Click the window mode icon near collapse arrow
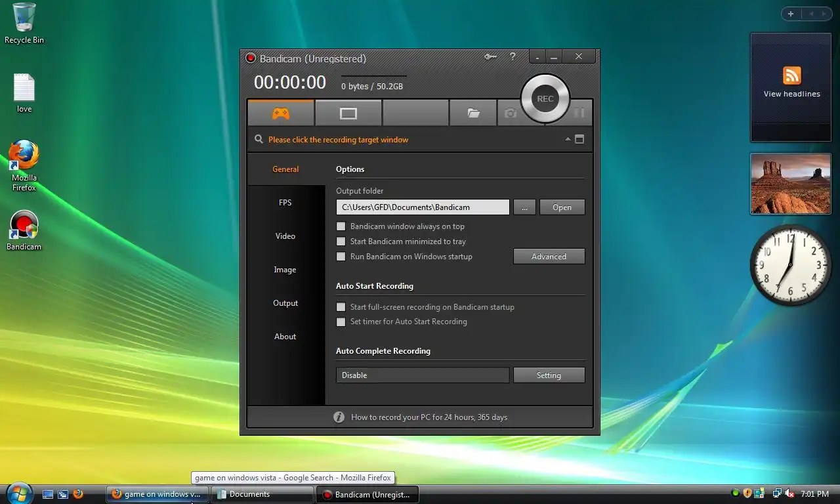The width and height of the screenshot is (840, 504). [579, 139]
